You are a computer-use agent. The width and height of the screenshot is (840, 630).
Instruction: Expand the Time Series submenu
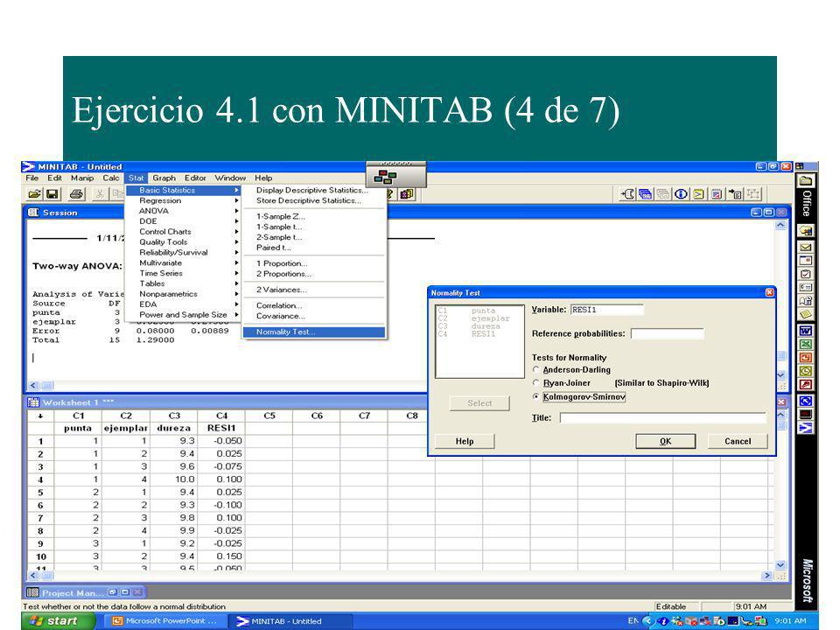183,273
